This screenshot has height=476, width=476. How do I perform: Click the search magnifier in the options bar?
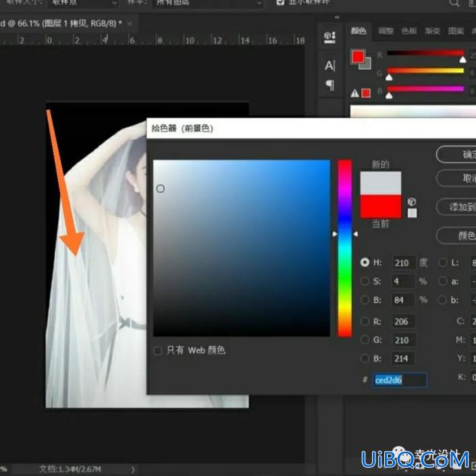(454, 3)
